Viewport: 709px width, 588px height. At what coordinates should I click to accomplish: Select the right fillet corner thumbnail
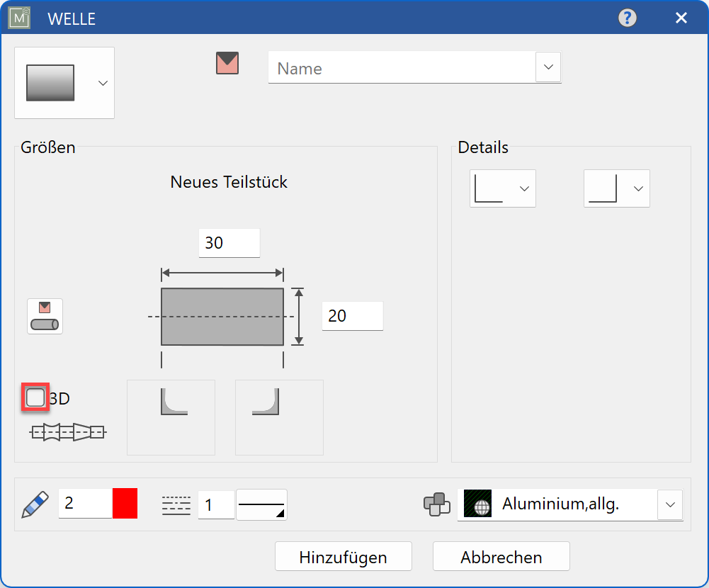(x=279, y=417)
